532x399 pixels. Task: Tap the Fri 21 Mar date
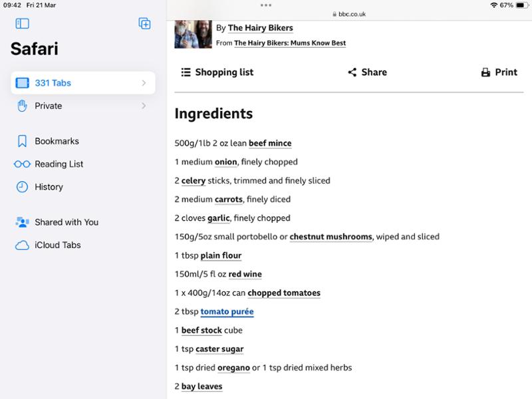pos(41,5)
